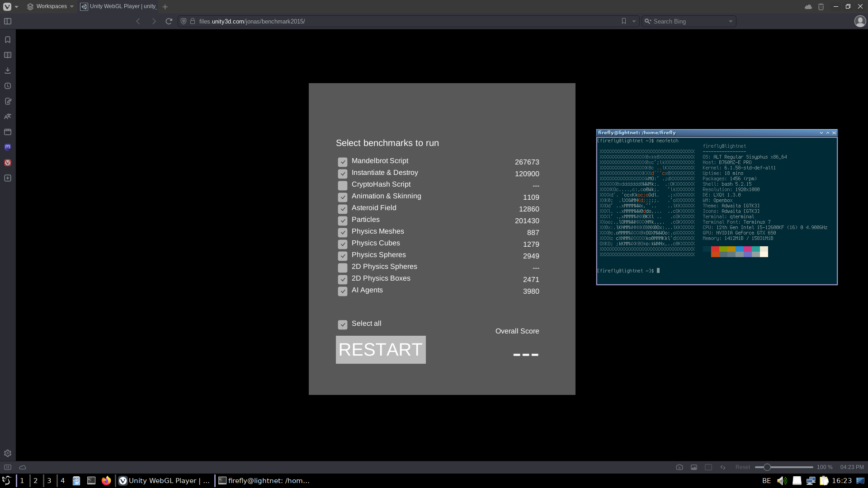This screenshot has width=868, height=488.
Task: Toggle Animation & Skinning checkbox
Action: click(x=343, y=197)
